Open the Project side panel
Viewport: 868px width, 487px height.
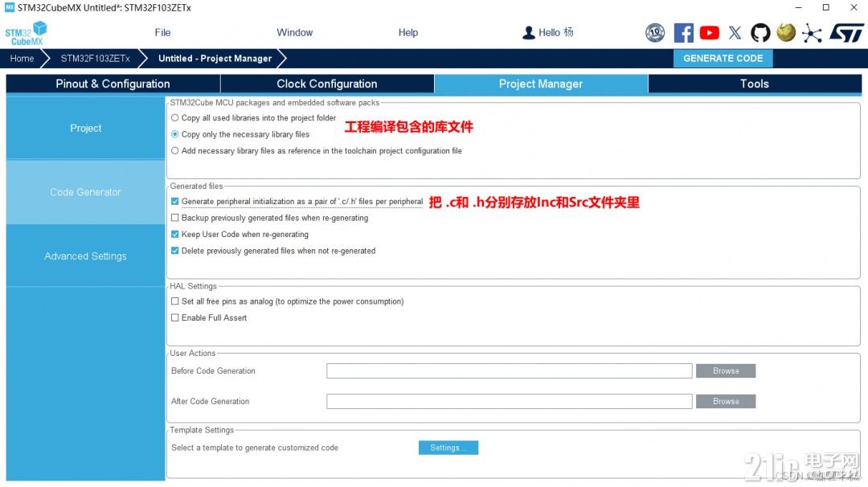86,128
